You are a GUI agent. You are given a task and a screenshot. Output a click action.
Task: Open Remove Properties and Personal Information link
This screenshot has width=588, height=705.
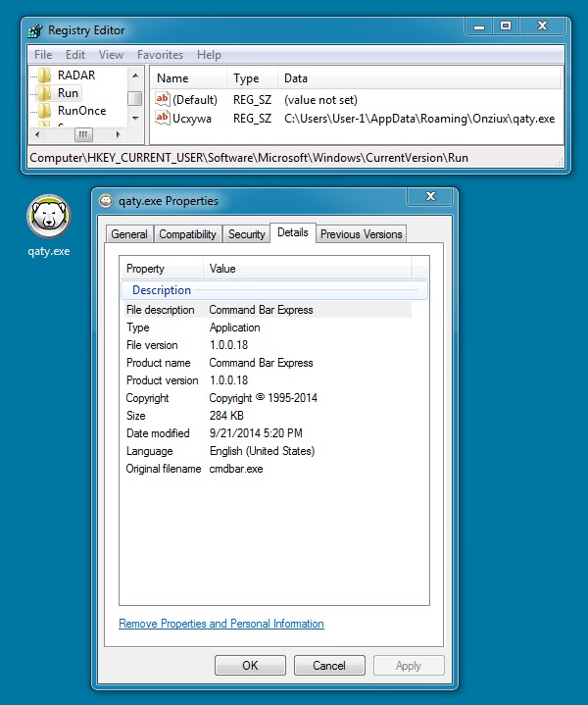tap(221, 624)
